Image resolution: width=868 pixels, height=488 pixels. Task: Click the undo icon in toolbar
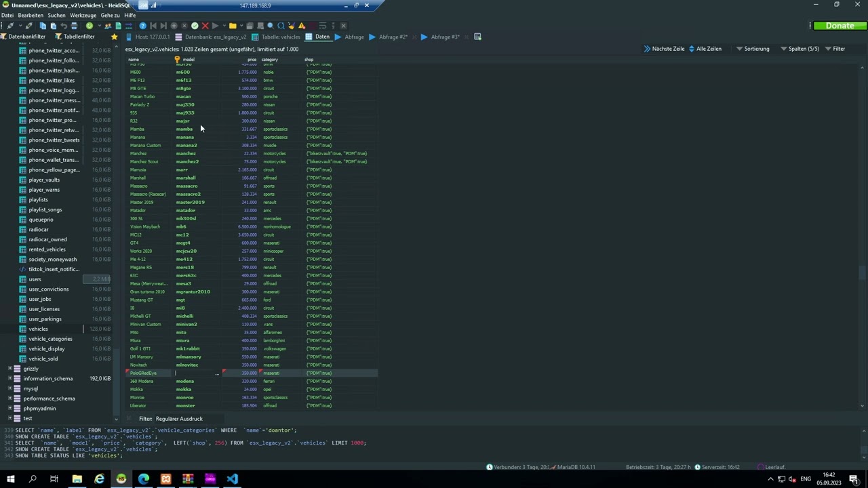[64, 26]
